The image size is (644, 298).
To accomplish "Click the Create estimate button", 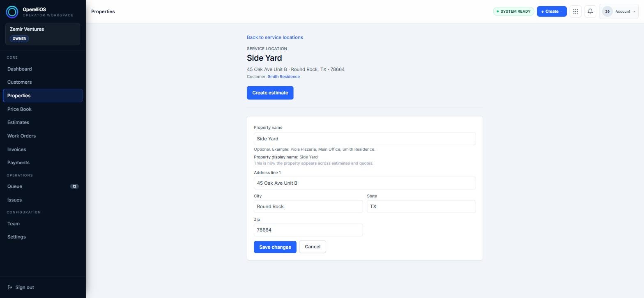I will click(270, 93).
